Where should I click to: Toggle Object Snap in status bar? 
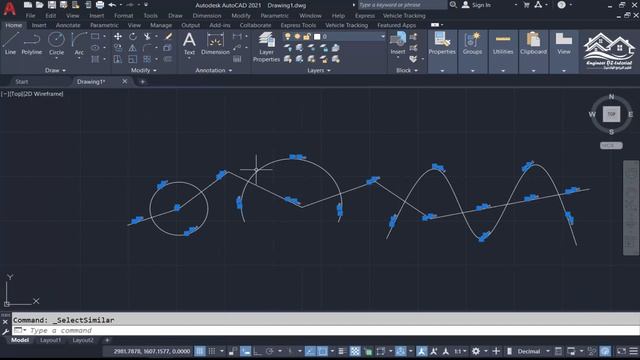click(x=322, y=351)
